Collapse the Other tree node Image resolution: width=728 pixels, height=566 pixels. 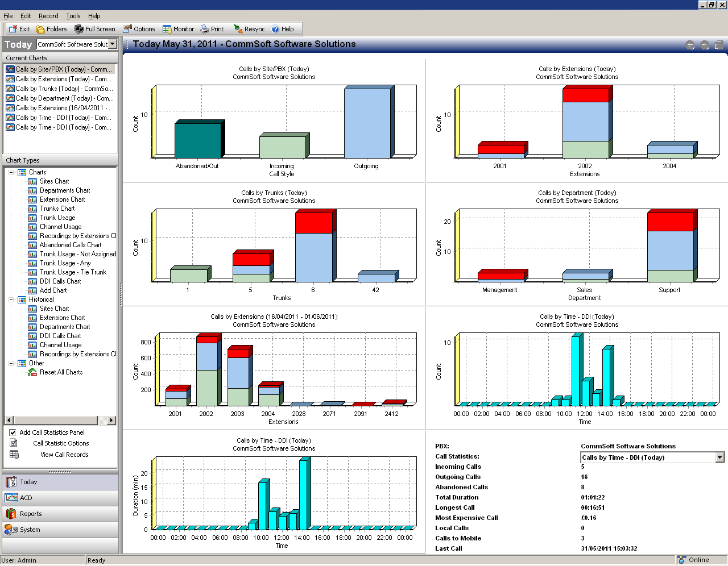tap(11, 363)
